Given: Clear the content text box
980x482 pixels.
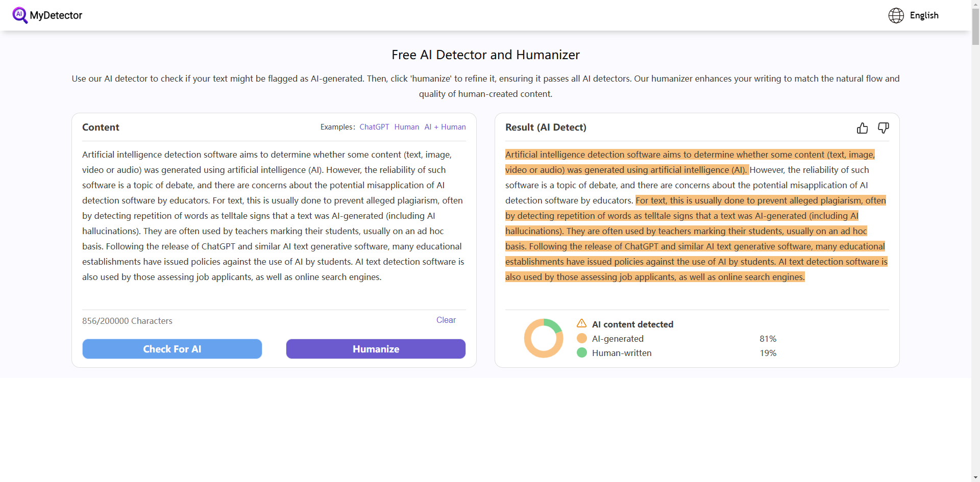Looking at the screenshot, I should click(x=446, y=320).
